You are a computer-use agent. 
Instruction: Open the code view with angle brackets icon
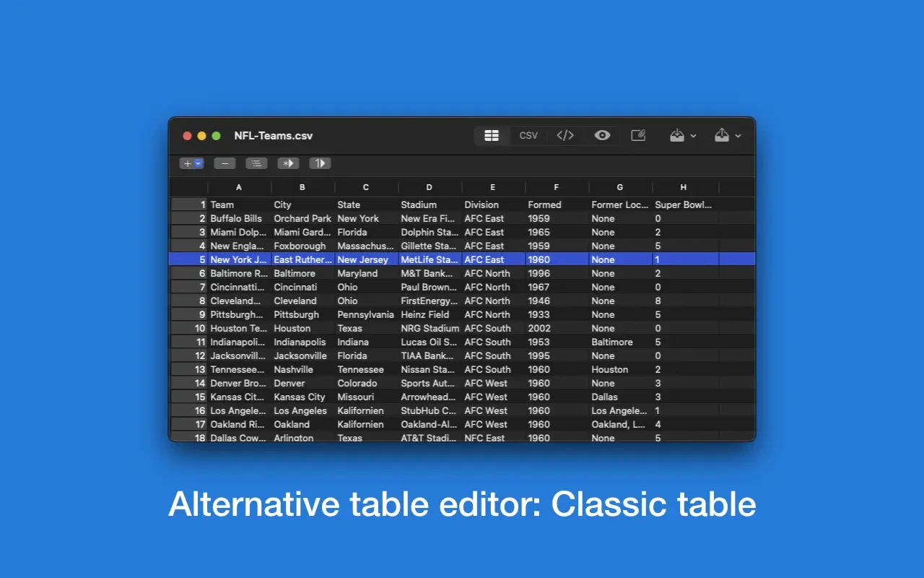tap(565, 136)
